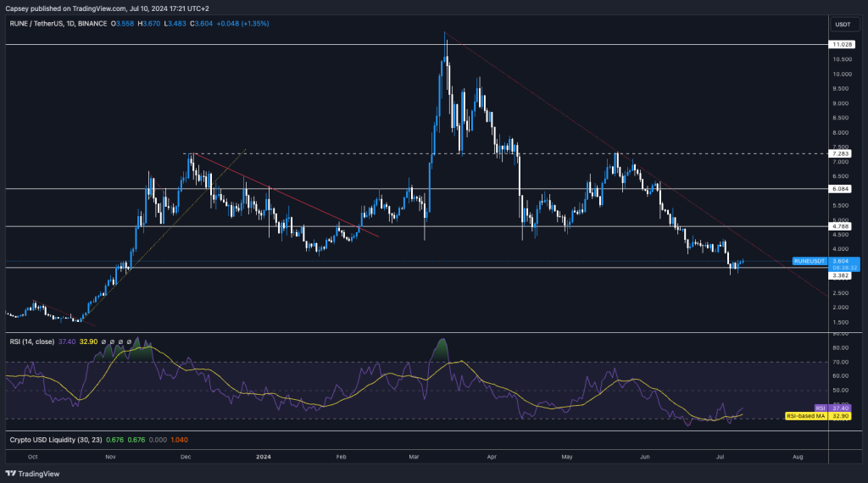Click the Aug label on time axis

[x=798, y=455]
